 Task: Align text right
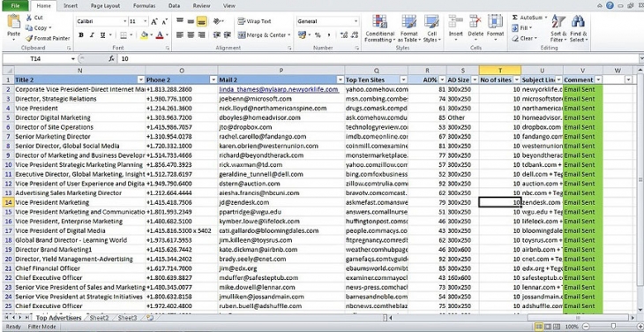tap(201, 35)
